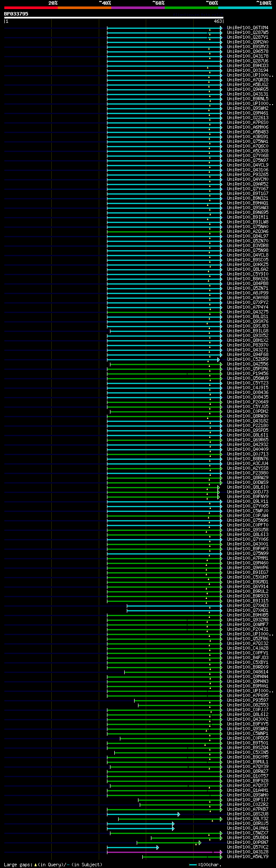
Task: Select the UniRef100_P23980 label
Action: [248, 473]
